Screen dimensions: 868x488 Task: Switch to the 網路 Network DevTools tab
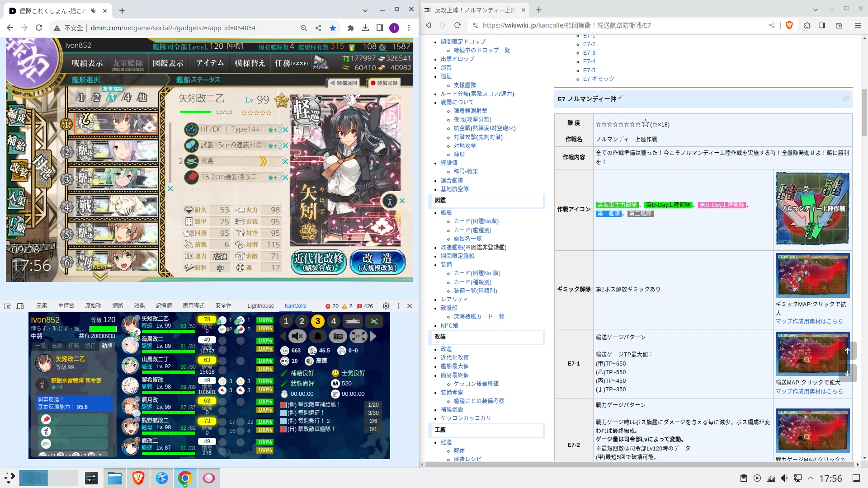(118, 306)
